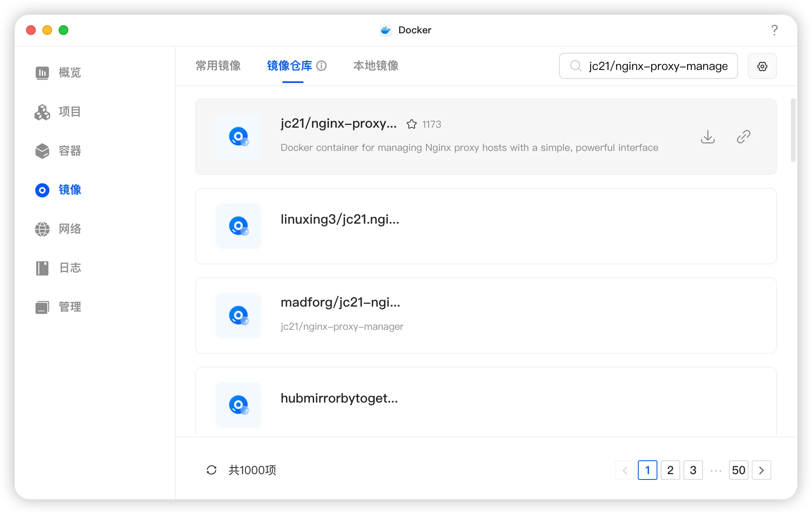Go to next results page arrow
812x514 pixels.
click(x=762, y=470)
